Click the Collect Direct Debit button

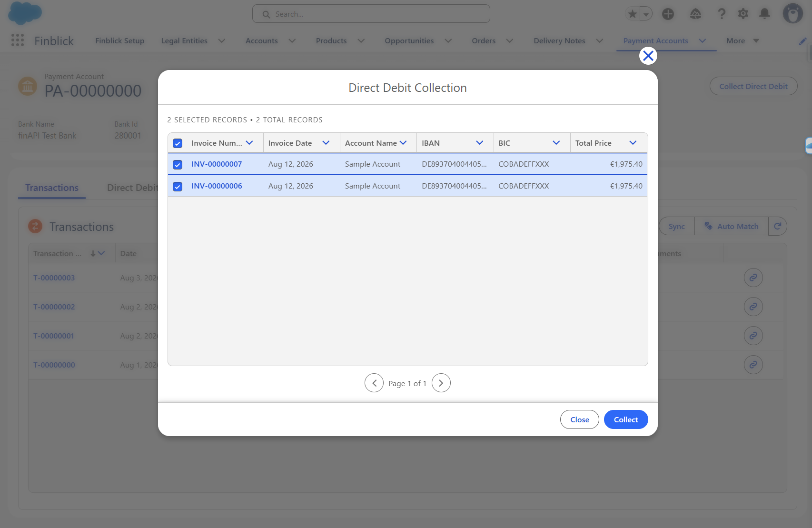point(753,86)
